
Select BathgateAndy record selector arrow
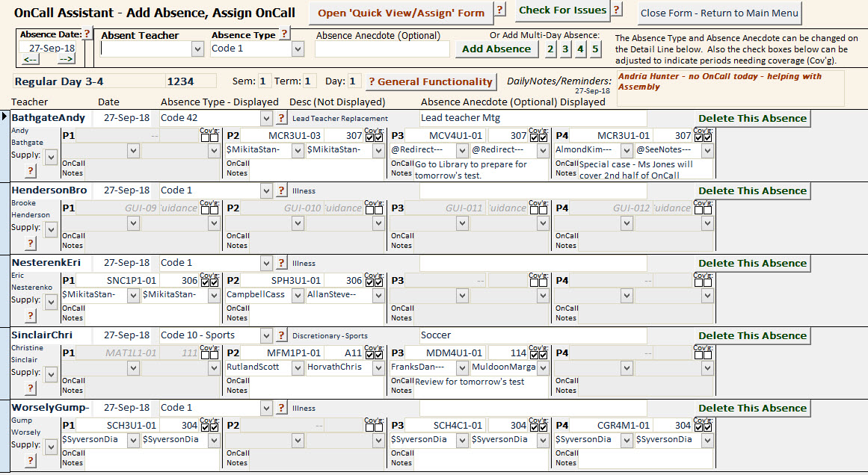point(4,117)
